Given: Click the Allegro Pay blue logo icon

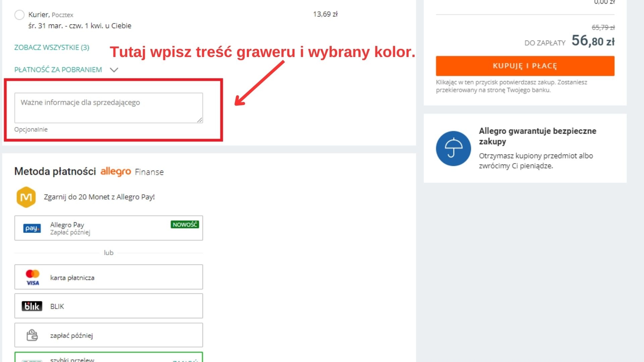Looking at the screenshot, I should (32, 228).
